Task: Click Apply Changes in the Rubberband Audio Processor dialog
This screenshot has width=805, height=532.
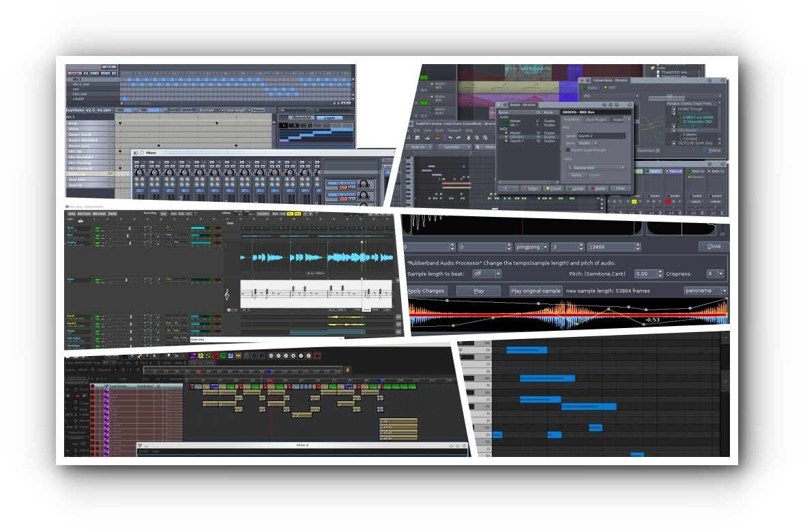Action: pos(426,291)
